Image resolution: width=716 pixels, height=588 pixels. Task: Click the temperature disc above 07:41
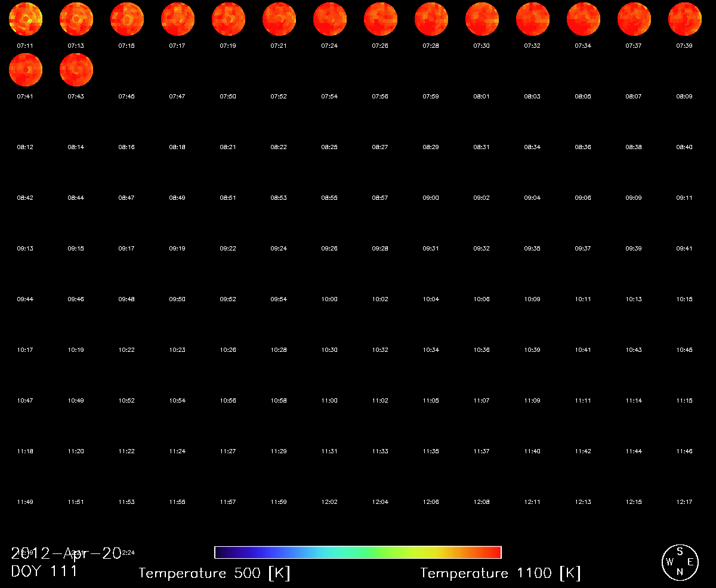point(26,70)
